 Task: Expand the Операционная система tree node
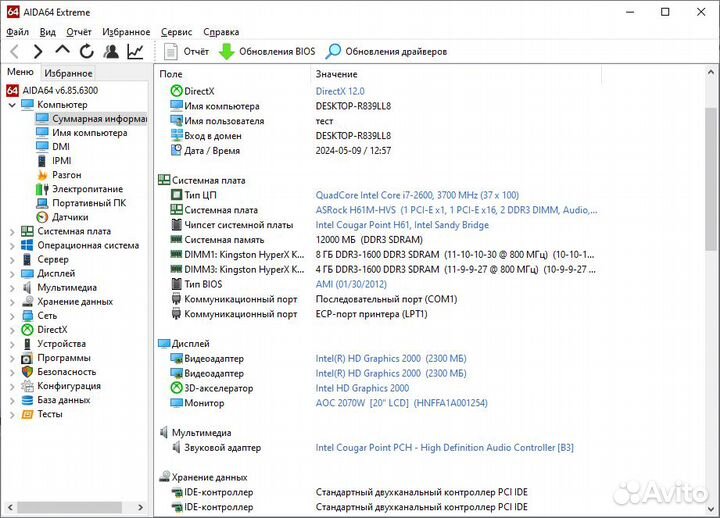pos(12,246)
